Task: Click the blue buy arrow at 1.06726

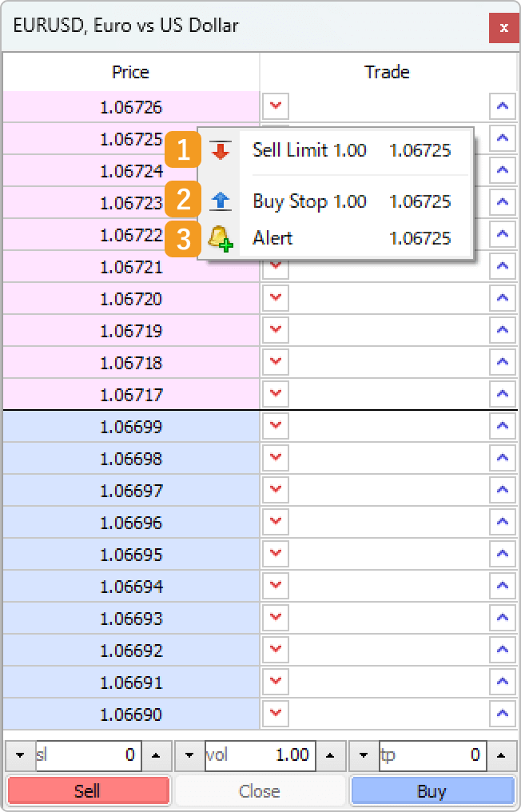Action: click(x=503, y=106)
